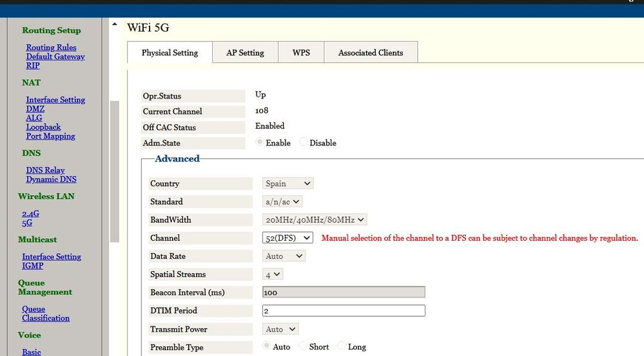Open the Country dropdown showing Spain
Image resolution: width=644 pixels, height=356 pixels.
(x=288, y=183)
